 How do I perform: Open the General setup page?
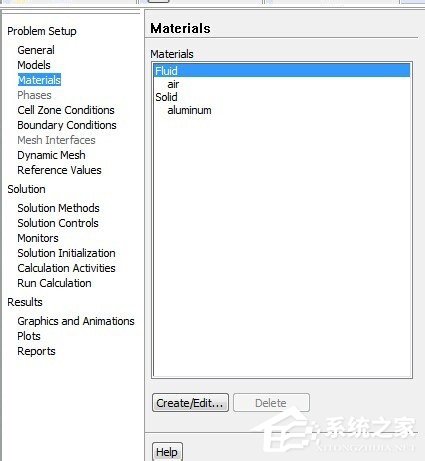(36, 50)
